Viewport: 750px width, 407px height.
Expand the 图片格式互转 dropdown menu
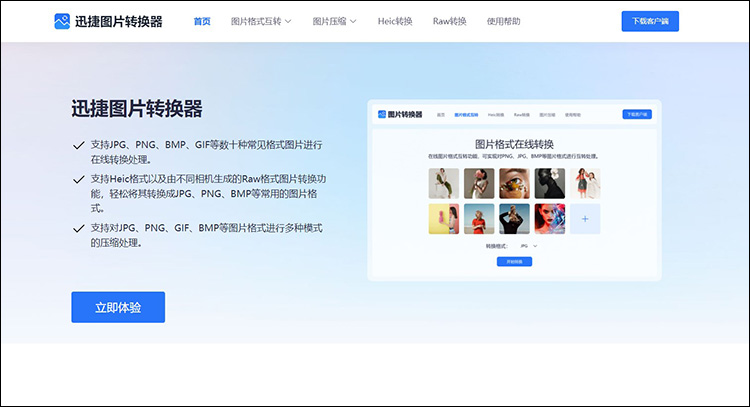261,21
